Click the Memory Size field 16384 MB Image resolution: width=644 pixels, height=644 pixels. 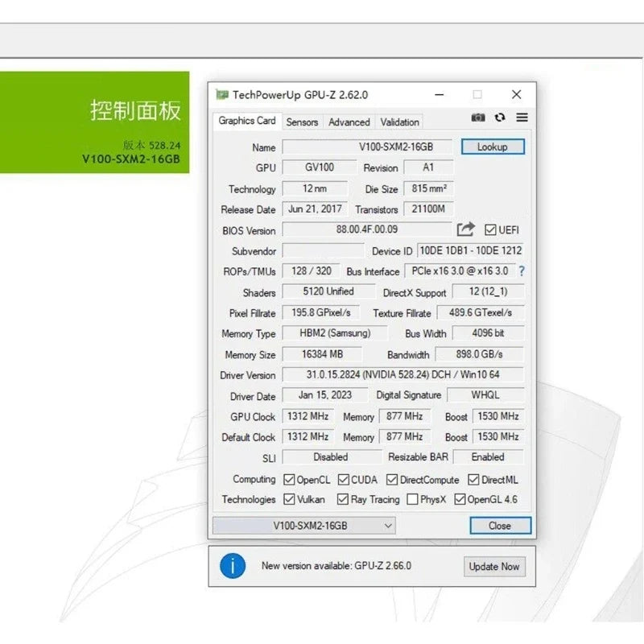(322, 354)
